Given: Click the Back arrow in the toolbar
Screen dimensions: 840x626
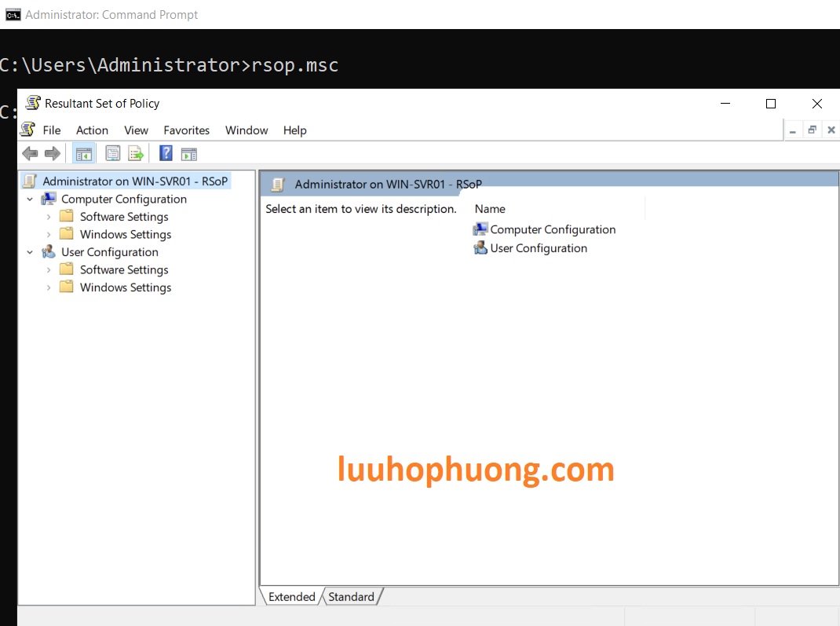Looking at the screenshot, I should click(30, 153).
